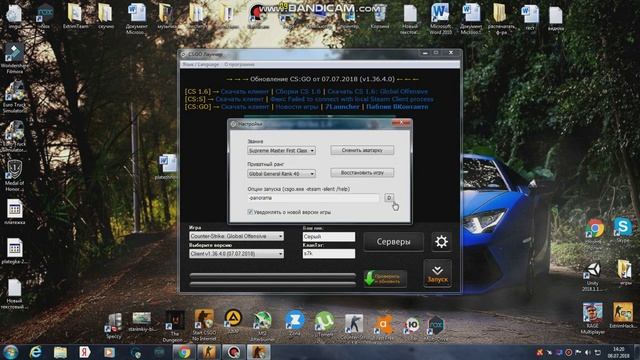Click the volume icon in system tray
The image size is (640, 360).
tap(588, 352)
